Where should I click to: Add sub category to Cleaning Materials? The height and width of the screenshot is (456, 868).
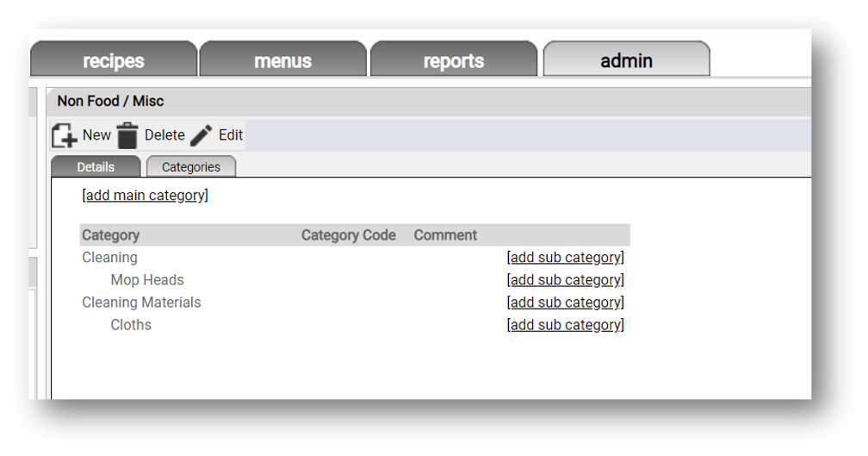[566, 303]
